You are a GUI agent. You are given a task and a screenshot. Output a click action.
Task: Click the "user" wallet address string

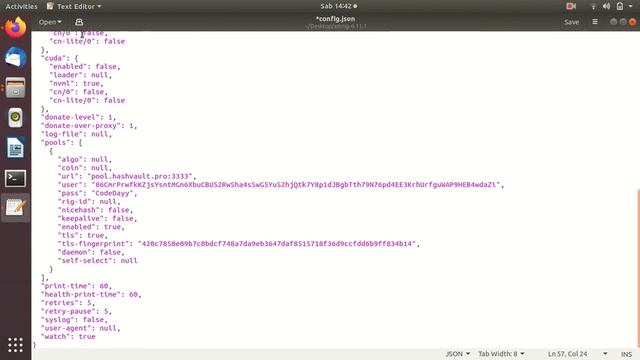pyautogui.click(x=296, y=184)
